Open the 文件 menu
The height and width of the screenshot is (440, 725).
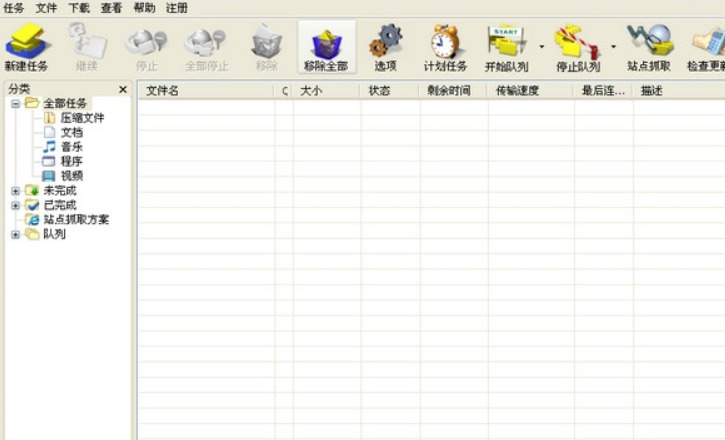46,8
